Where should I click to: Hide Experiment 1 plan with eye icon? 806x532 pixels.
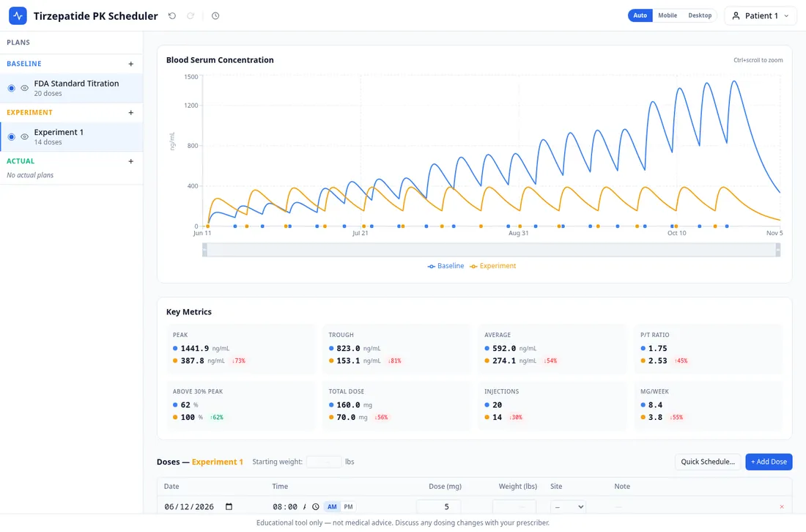[25, 137]
